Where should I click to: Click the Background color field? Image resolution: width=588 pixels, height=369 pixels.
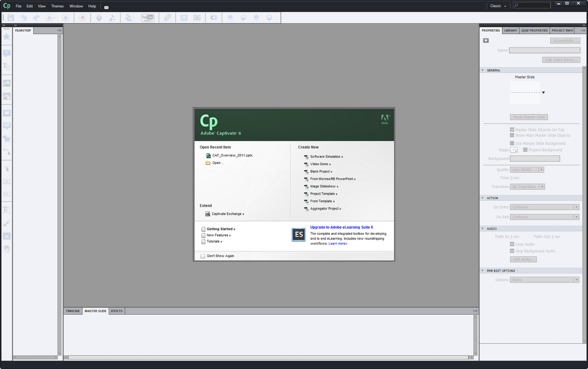coord(535,159)
